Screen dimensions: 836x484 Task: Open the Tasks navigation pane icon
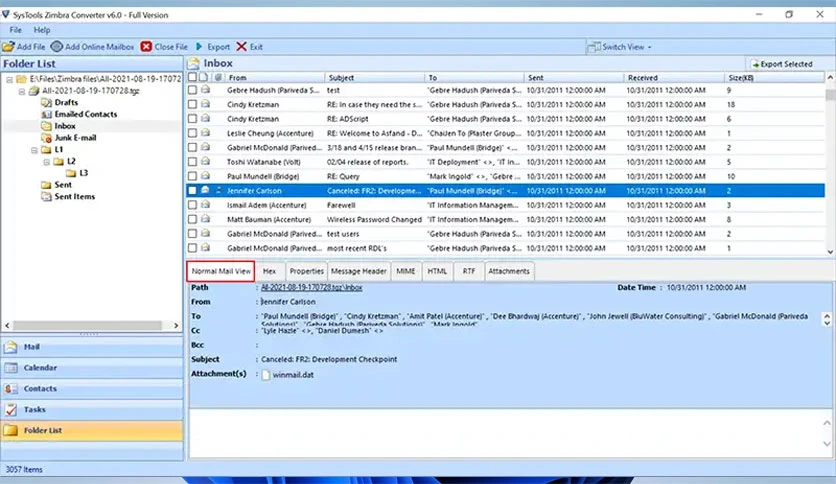click(11, 409)
